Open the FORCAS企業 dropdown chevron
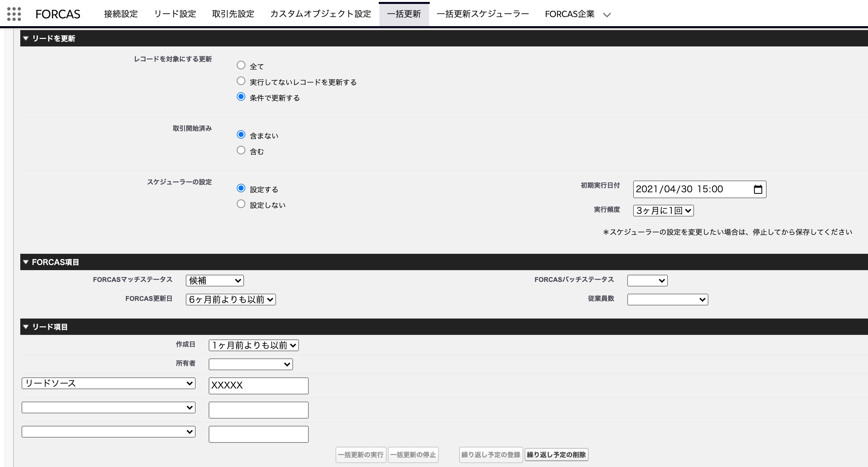868x467 pixels. (x=608, y=15)
